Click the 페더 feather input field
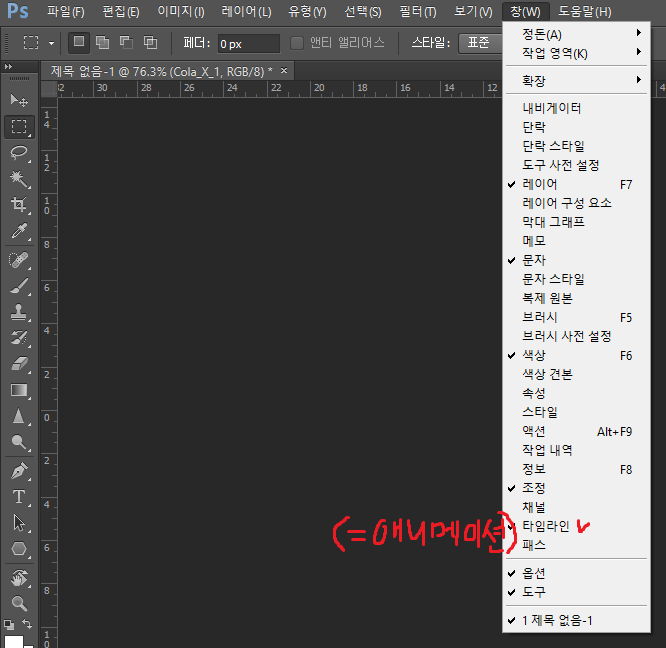The height and width of the screenshot is (648, 666). click(248, 43)
